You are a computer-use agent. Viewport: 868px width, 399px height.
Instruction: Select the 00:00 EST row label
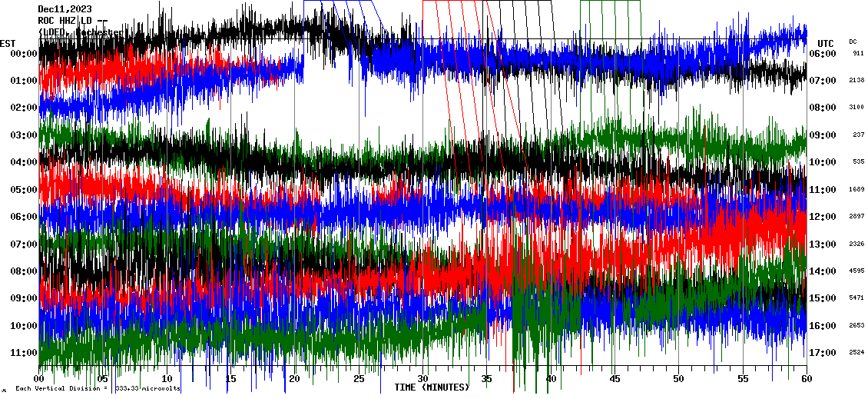click(x=24, y=54)
